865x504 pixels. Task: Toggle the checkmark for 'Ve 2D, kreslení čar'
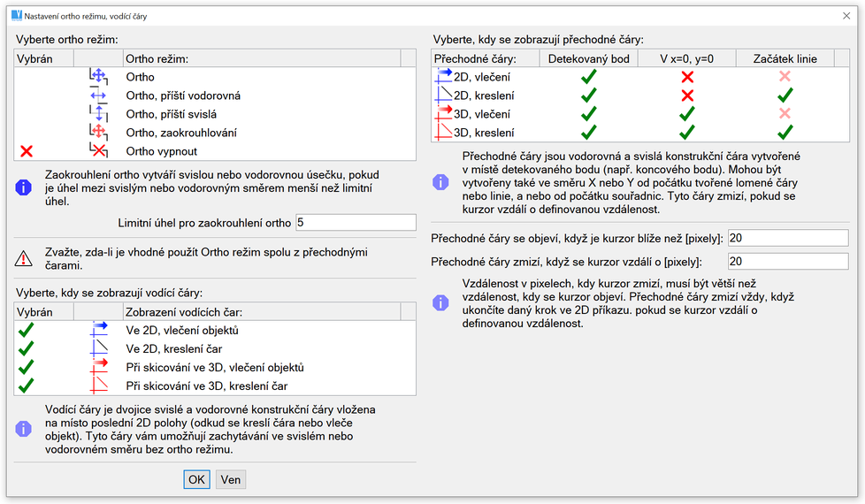27,348
